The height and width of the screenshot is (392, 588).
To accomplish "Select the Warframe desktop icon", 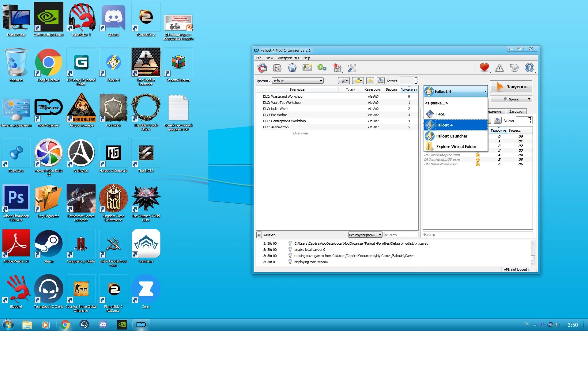I will pyautogui.click(x=146, y=247).
